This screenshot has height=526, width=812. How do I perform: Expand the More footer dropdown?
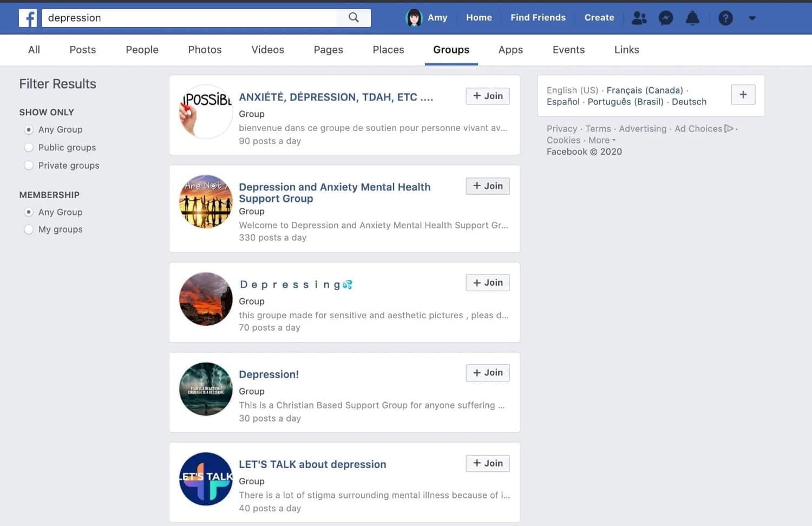(x=602, y=140)
